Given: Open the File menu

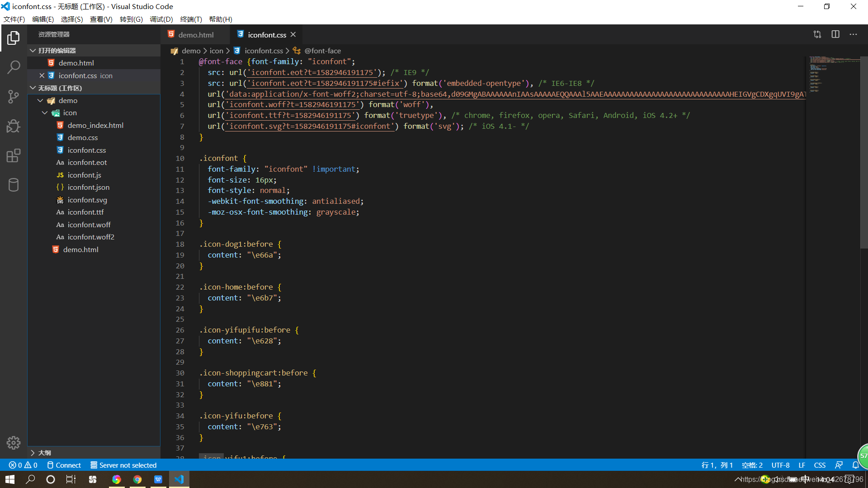Looking at the screenshot, I should (14, 19).
